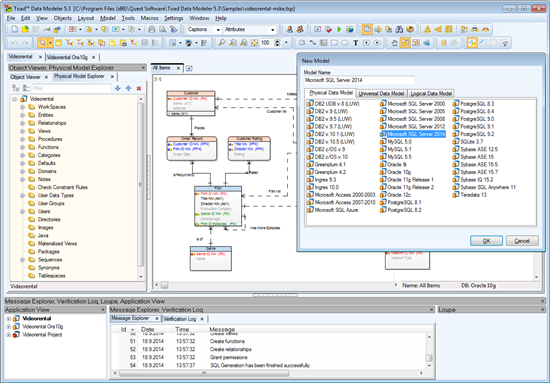The width and height of the screenshot is (550, 383).
Task: Open Find with the binoculars icon
Action: click(399, 29)
